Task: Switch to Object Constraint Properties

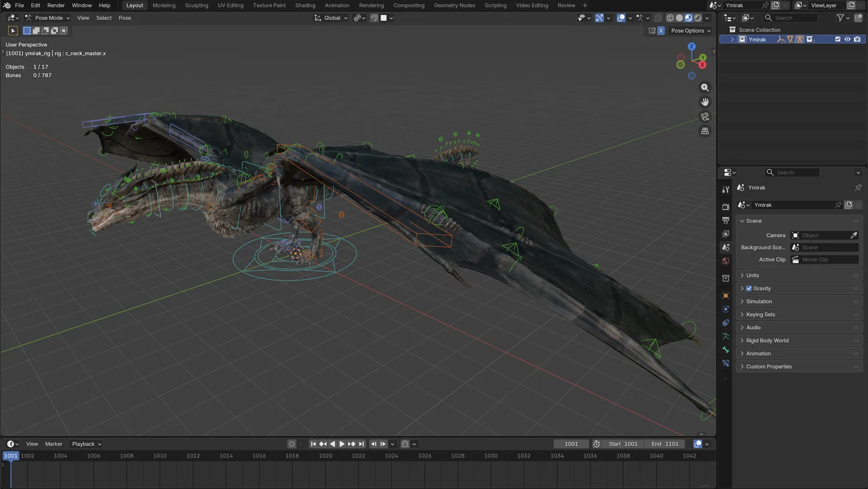Action: (x=725, y=322)
